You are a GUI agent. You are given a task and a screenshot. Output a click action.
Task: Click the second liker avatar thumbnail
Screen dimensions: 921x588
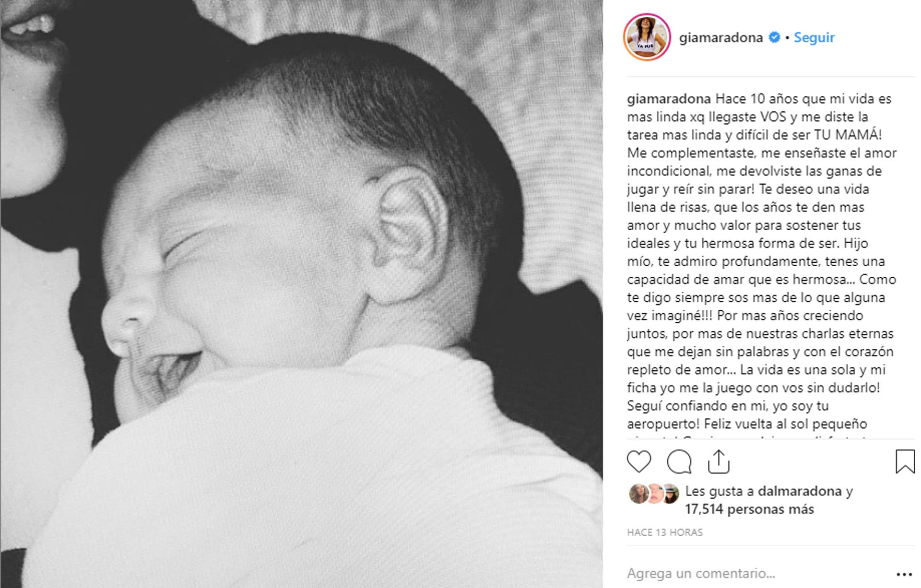(x=655, y=494)
